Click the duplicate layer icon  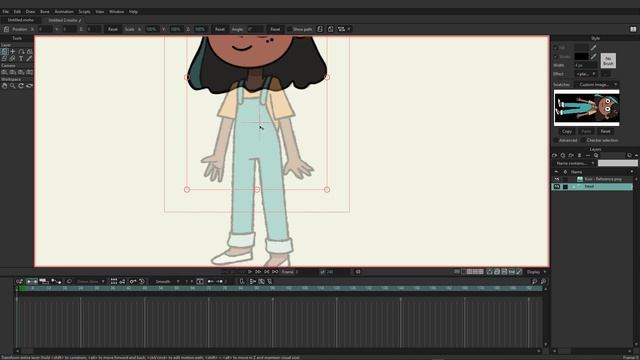pyautogui.click(x=563, y=156)
